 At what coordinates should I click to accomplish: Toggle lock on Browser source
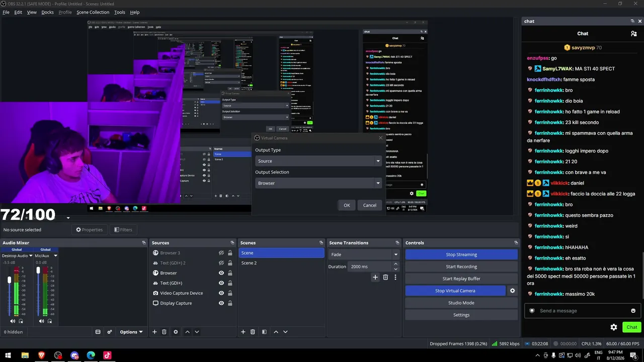coord(230,273)
